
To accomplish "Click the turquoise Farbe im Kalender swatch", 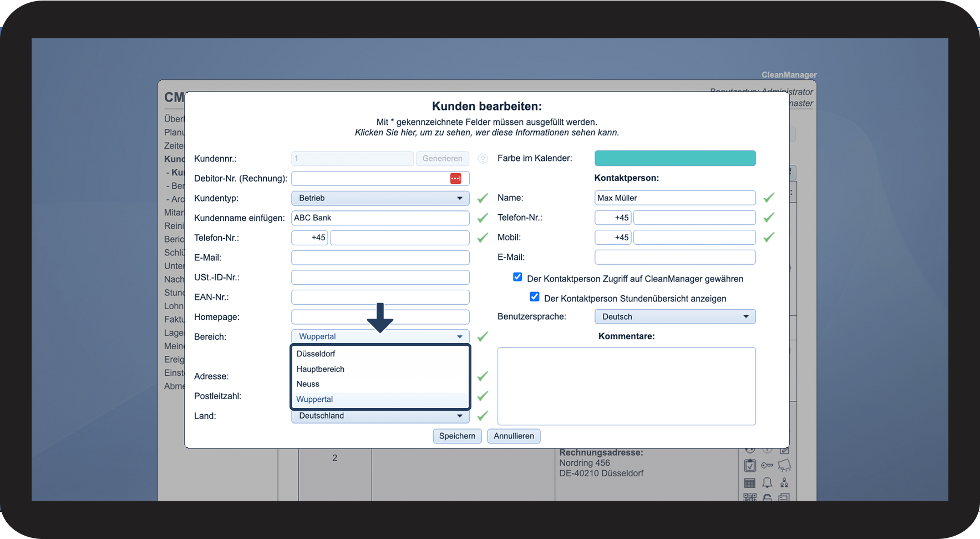I will (675, 158).
